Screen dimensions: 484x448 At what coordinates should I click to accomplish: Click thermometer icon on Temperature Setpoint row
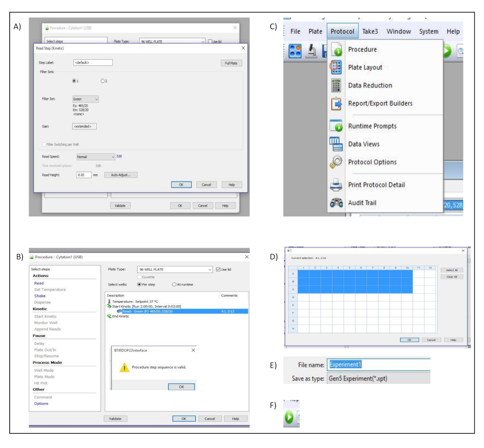(109, 301)
